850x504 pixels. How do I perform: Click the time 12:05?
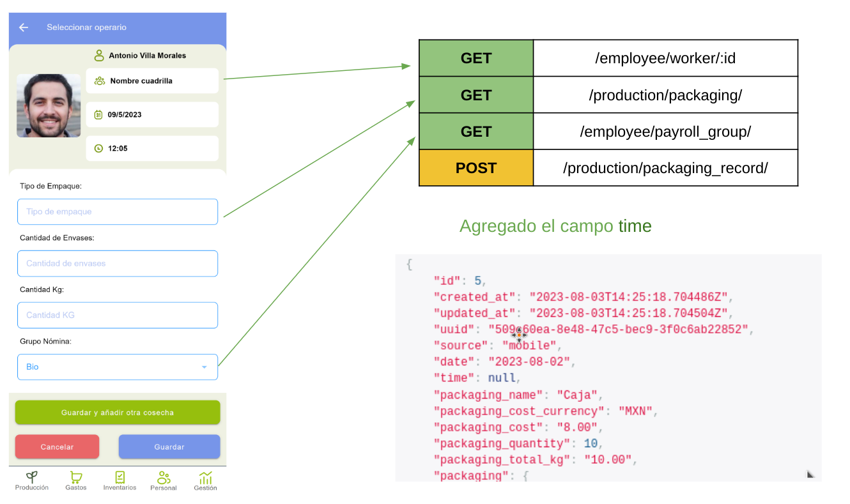tap(118, 148)
